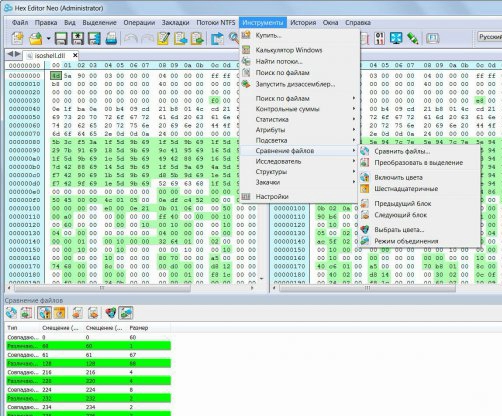Click the Open file folder icon
The height and width of the screenshot is (416, 502).
36,39
